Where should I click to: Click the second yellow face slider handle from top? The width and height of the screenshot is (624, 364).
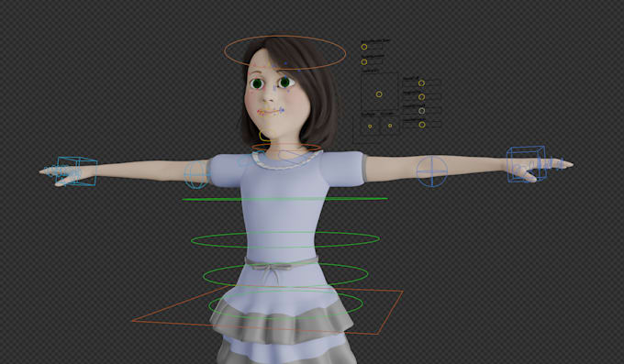pos(364,62)
